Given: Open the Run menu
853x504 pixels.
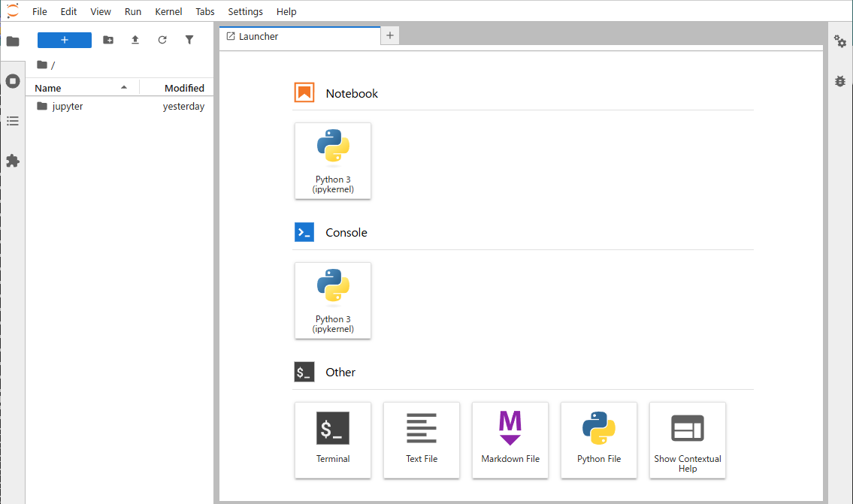Looking at the screenshot, I should click(x=133, y=11).
